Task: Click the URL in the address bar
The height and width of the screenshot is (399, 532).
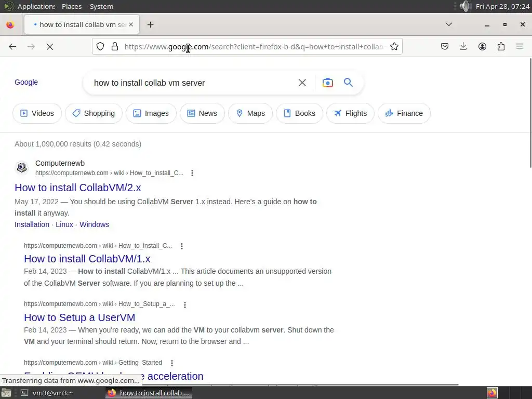Action: point(254,46)
